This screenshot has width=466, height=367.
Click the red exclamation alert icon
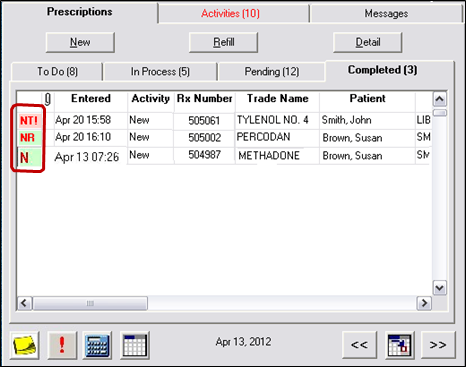pos(62,345)
